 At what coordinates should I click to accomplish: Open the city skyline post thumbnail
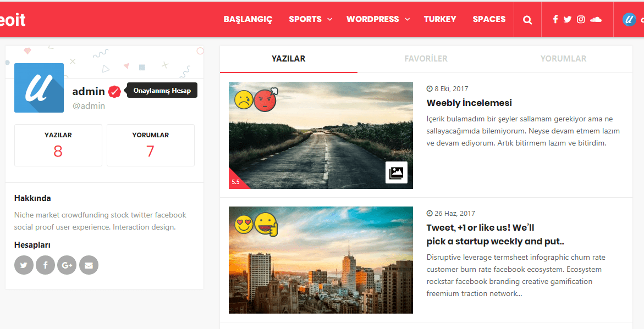(x=321, y=260)
